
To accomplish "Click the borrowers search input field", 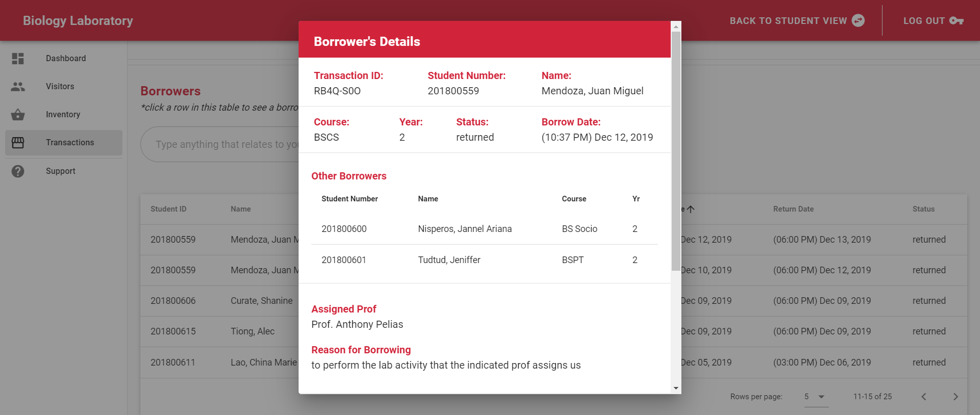I will (x=225, y=144).
